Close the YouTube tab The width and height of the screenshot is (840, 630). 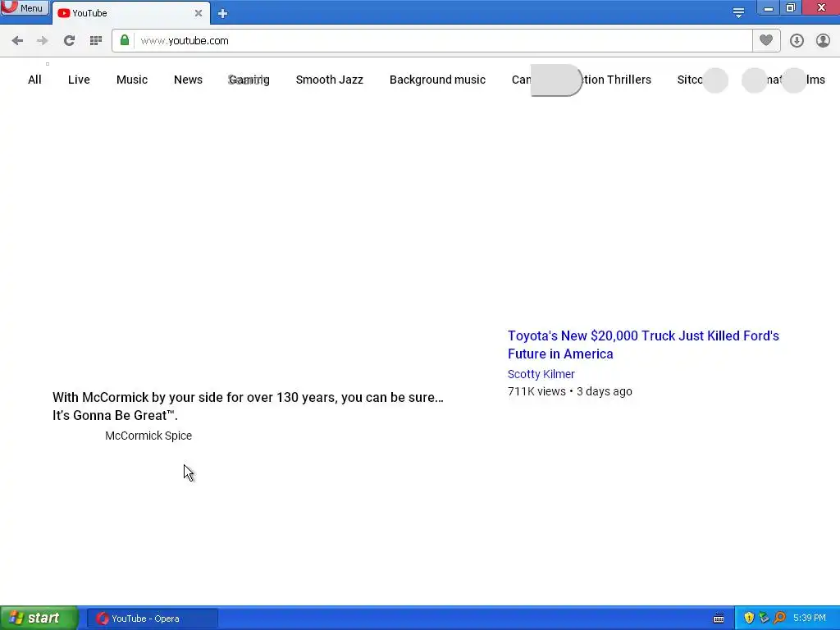pos(199,13)
